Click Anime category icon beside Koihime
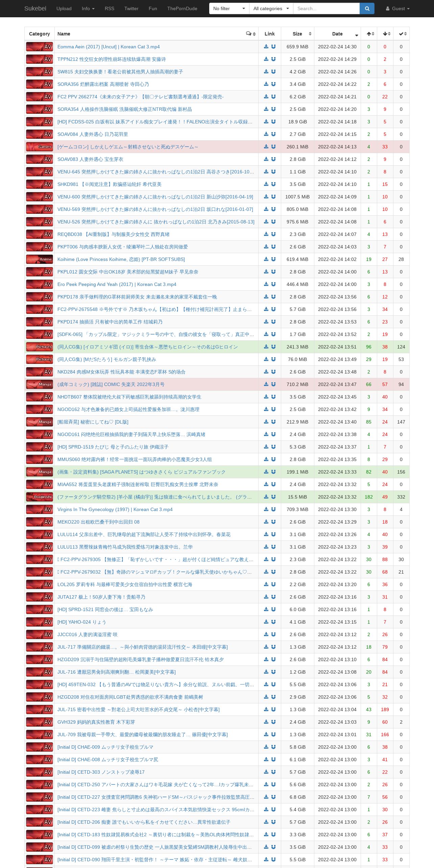The image size is (434, 868). (40, 259)
